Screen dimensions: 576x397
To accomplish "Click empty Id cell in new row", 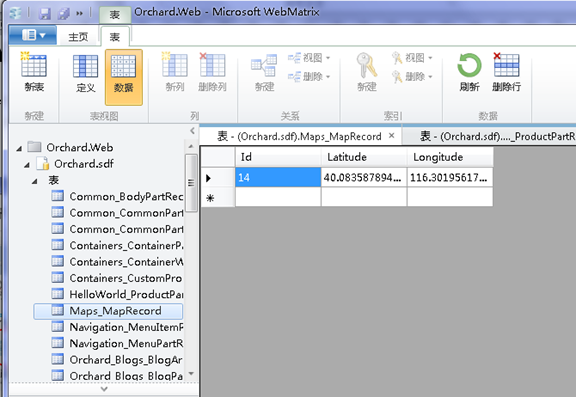I will (x=278, y=197).
